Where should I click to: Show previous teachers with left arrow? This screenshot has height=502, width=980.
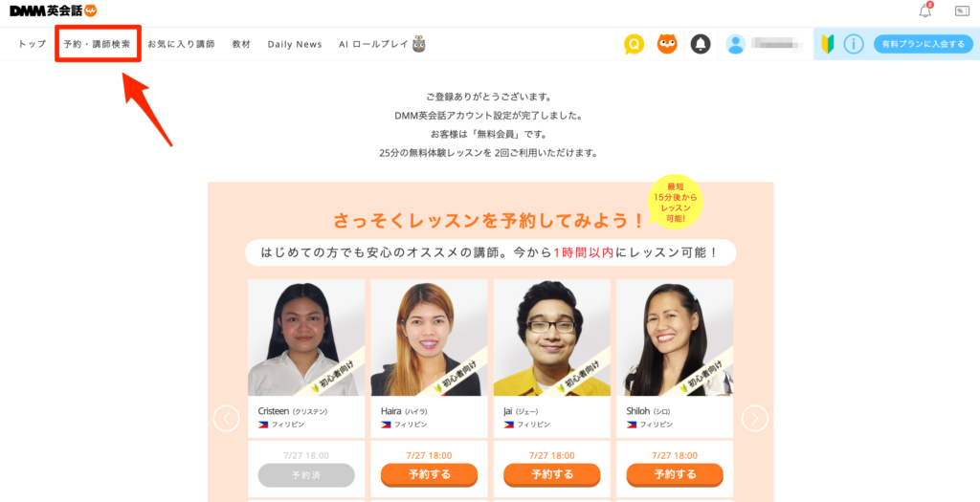[x=226, y=419]
